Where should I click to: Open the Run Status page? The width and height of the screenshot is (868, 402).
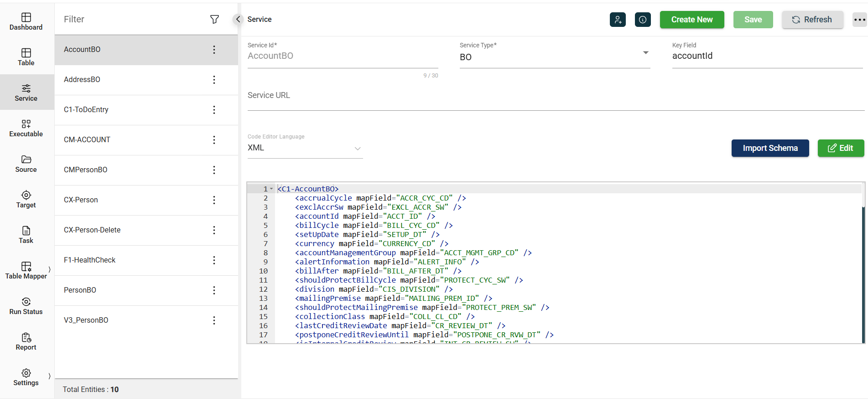pyautogui.click(x=26, y=306)
